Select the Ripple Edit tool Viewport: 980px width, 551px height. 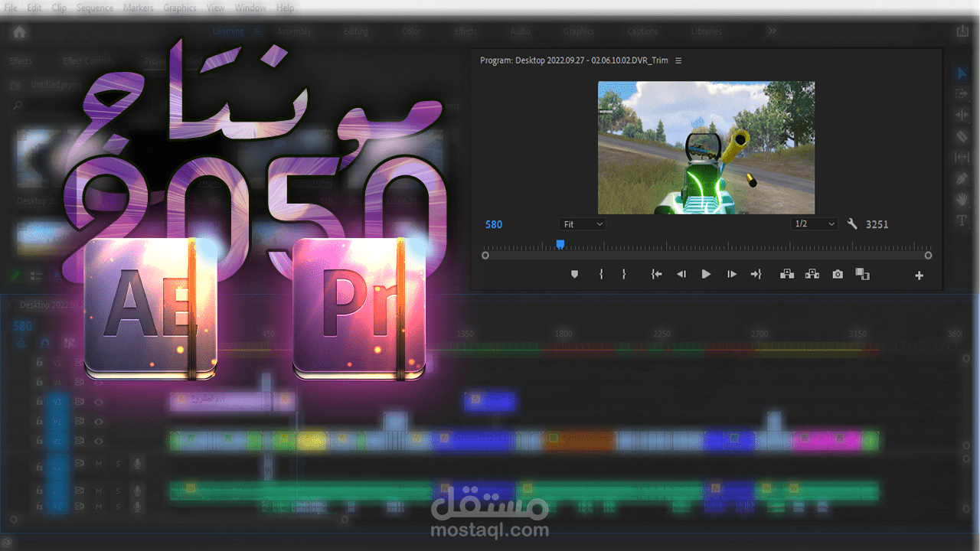coord(962,115)
